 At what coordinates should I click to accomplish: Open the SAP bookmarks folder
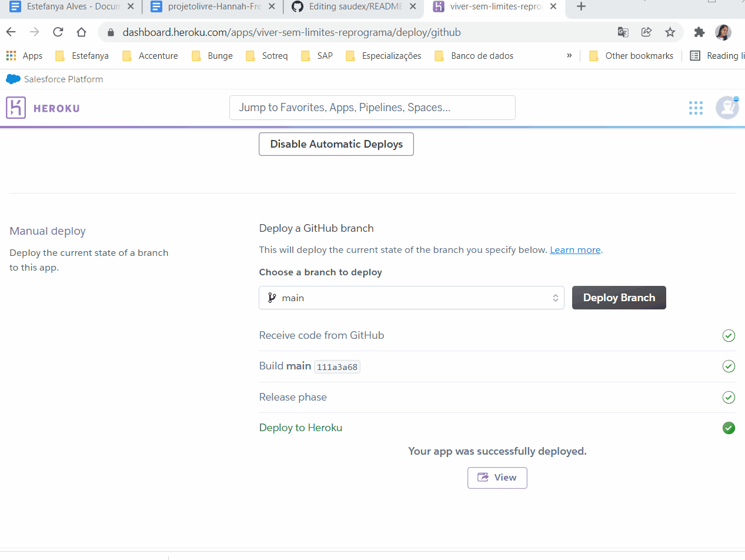tap(318, 56)
